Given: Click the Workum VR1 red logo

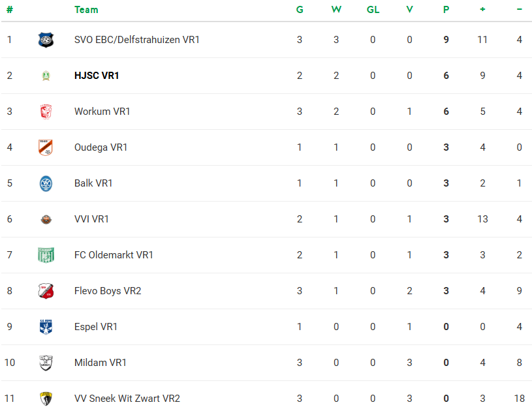Looking at the screenshot, I should pyautogui.click(x=46, y=112).
